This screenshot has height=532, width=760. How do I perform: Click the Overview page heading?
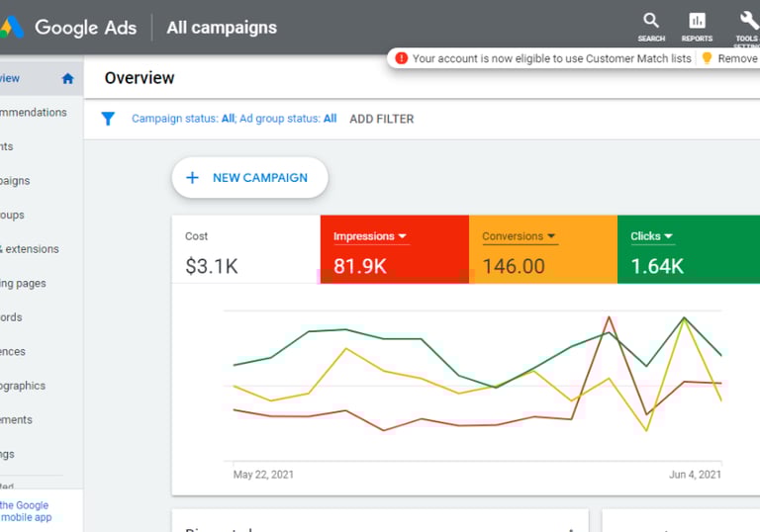pos(140,78)
